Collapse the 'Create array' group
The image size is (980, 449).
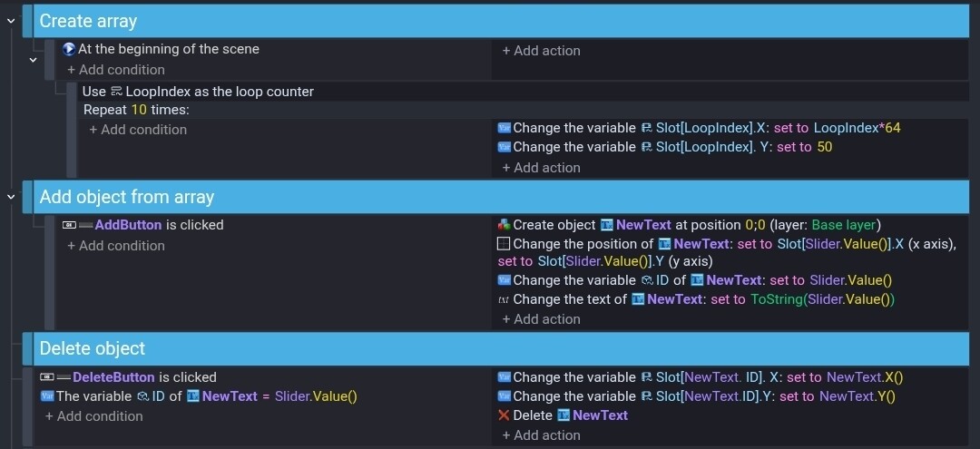[11, 21]
